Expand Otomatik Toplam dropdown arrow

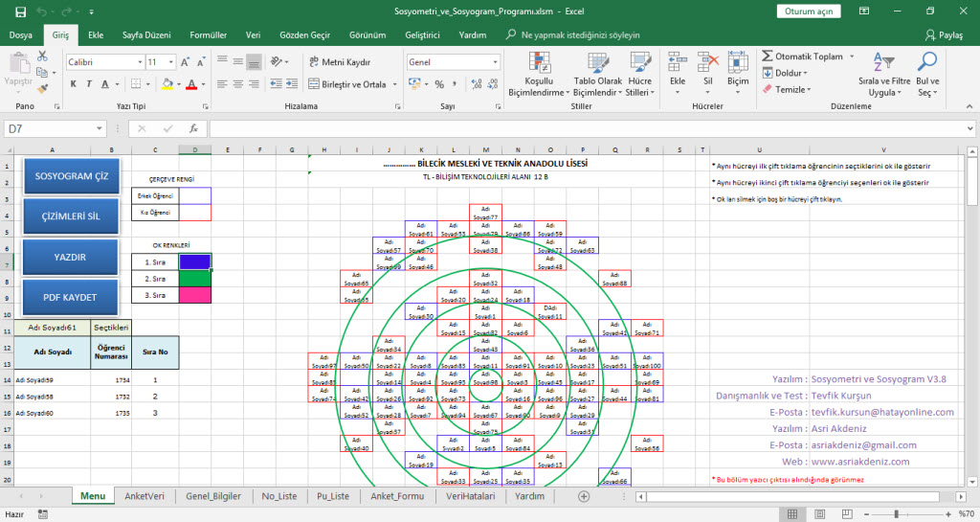pos(852,57)
